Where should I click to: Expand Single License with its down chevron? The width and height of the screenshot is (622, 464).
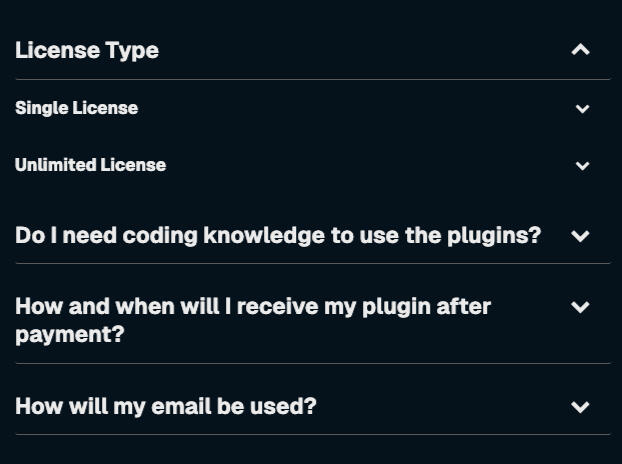(x=582, y=109)
